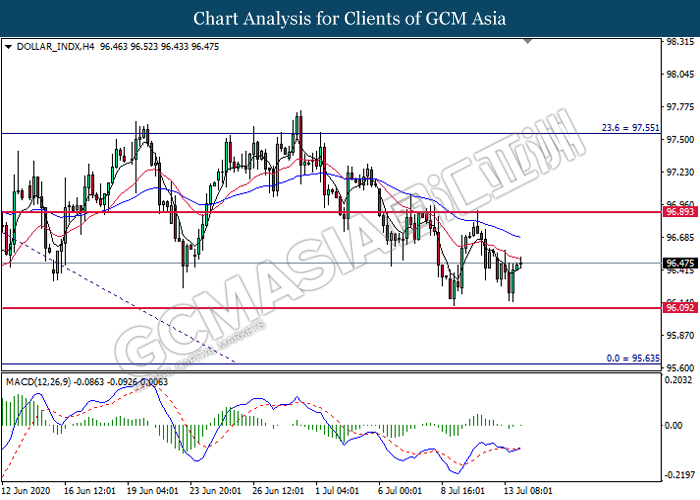Select the 23.6 = 97.551 Fibonacci label
Image resolution: width=700 pixels, height=500 pixels.
pyautogui.click(x=630, y=128)
